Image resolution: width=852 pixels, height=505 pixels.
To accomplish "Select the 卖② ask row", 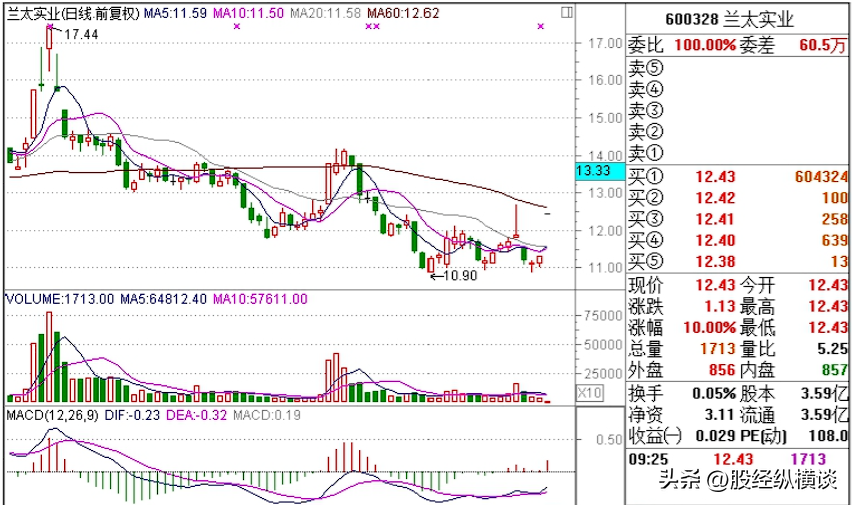I will [737, 132].
